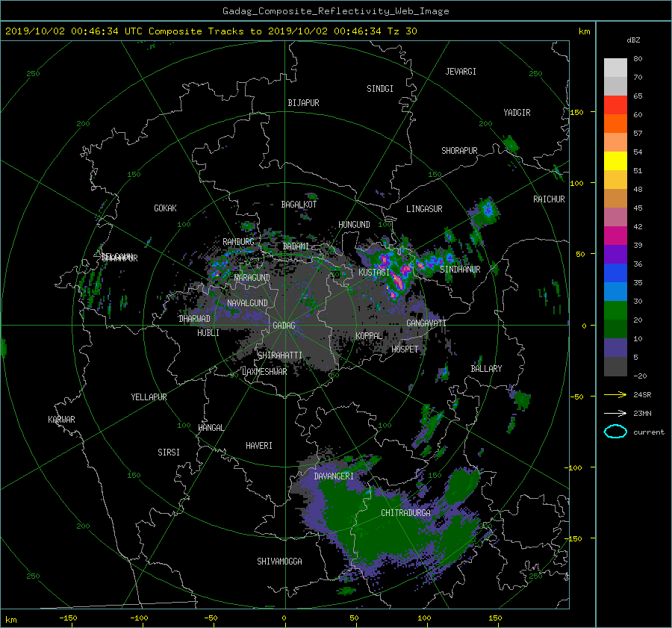
Task: Click the HUNGUND city label
Action: 354,225
